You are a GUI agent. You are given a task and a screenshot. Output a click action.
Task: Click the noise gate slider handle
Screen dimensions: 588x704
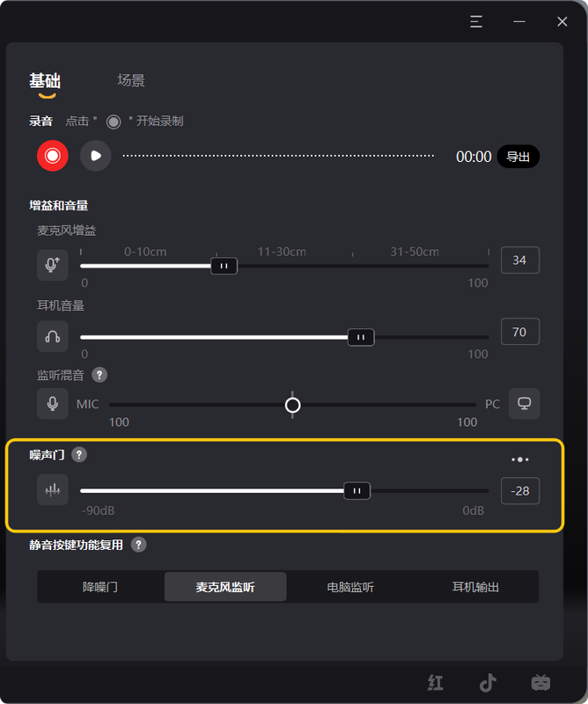[x=357, y=491]
